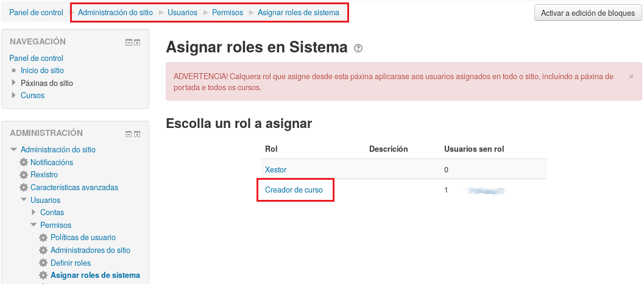The width and height of the screenshot is (644, 284).
Task: Click the gear icon beside Características avanzadas
Action: [24, 188]
